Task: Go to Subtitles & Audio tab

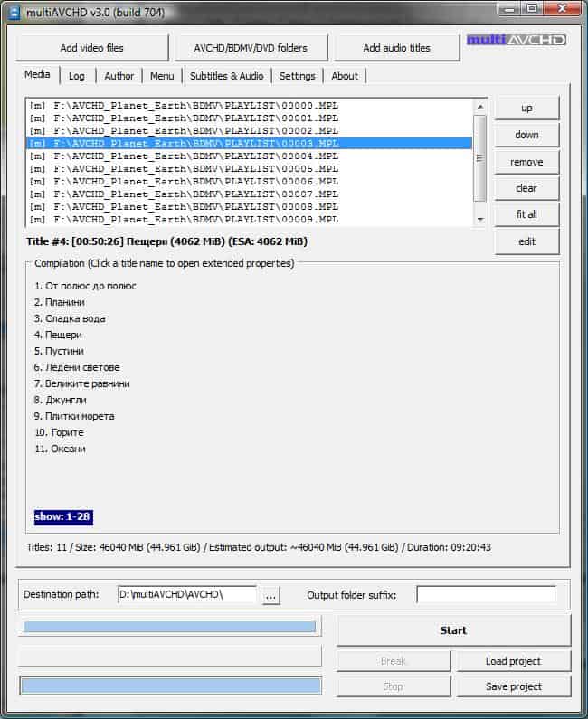Action: coord(226,76)
